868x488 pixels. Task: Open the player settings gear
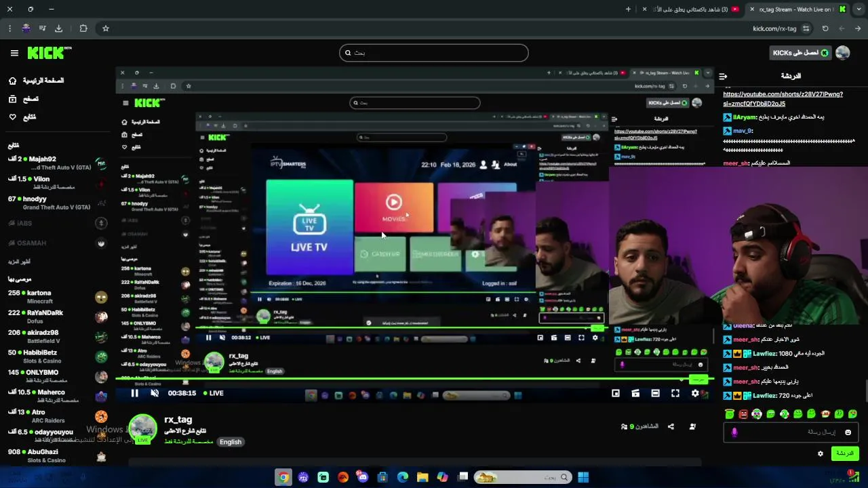[695, 393]
